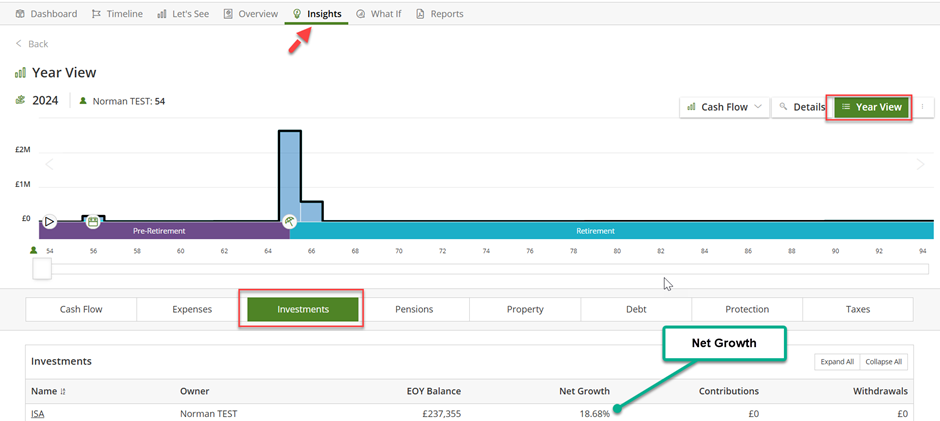Click the retirement umbrella icon on the timeline

coord(289,222)
